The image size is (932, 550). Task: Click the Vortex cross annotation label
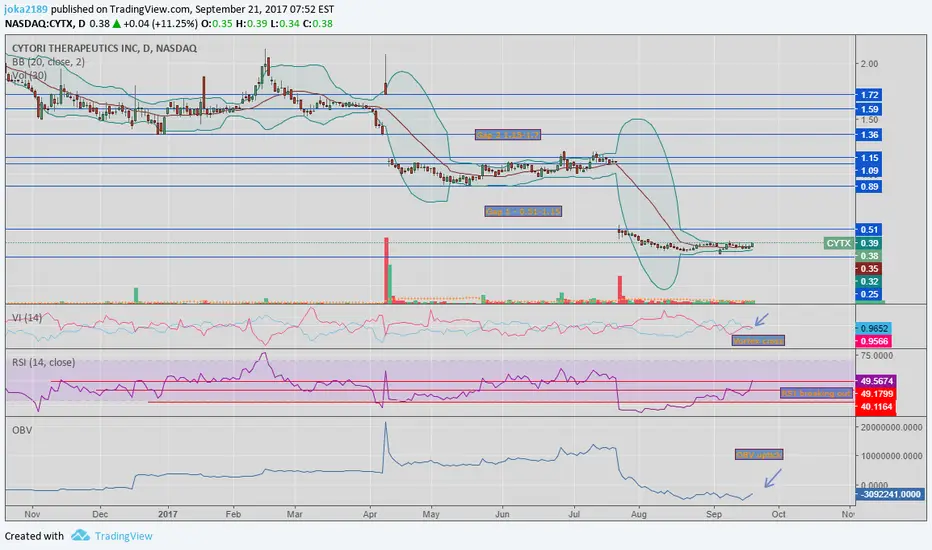(x=758, y=341)
